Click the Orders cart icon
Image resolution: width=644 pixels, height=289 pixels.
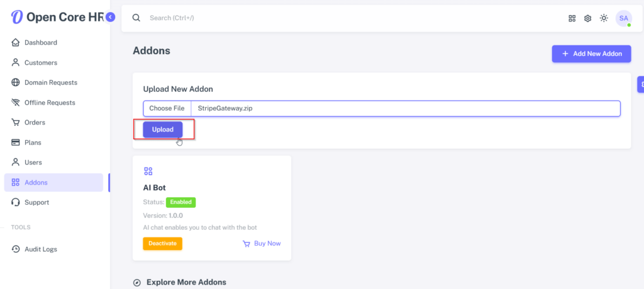point(16,123)
